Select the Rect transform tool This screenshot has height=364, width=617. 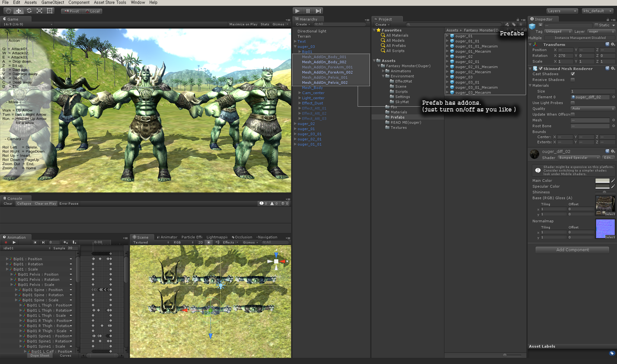tap(49, 11)
